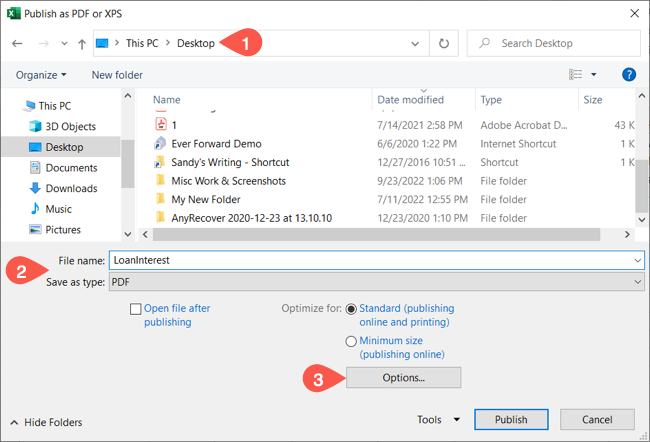
Task: Choose Minimum size publishing online option
Action: [351, 341]
